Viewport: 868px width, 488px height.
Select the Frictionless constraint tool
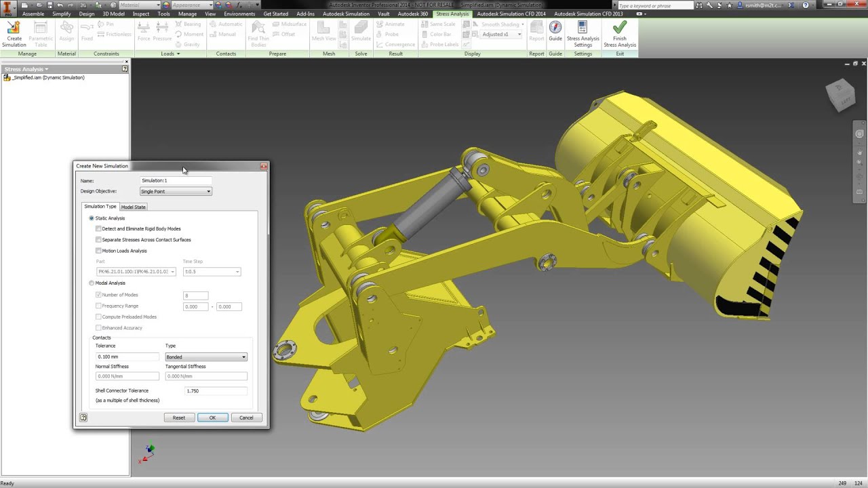pos(114,34)
